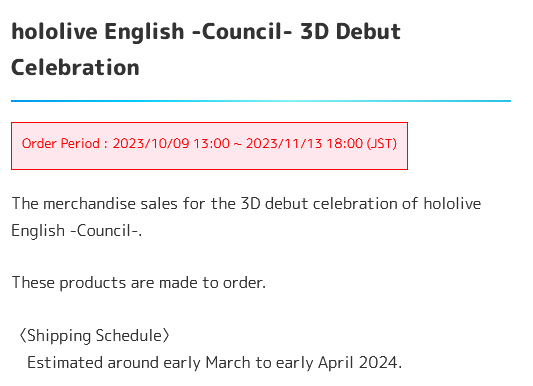Click "These products are made to order."
The height and width of the screenshot is (386, 533).
point(139,282)
